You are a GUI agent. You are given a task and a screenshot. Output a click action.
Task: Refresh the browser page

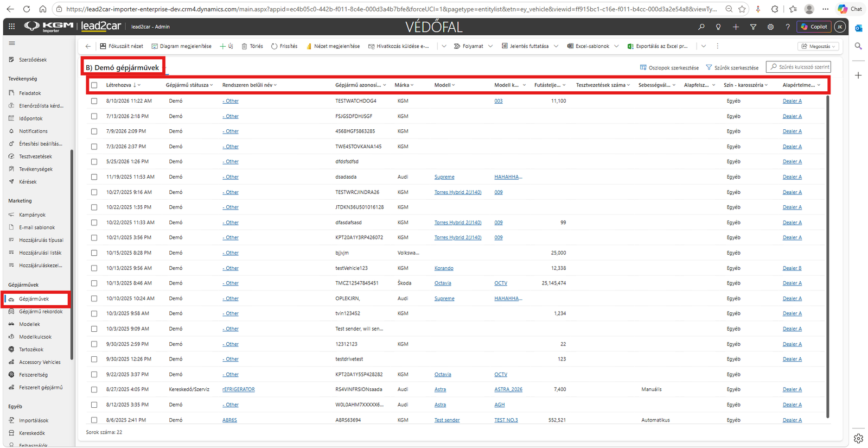click(27, 9)
